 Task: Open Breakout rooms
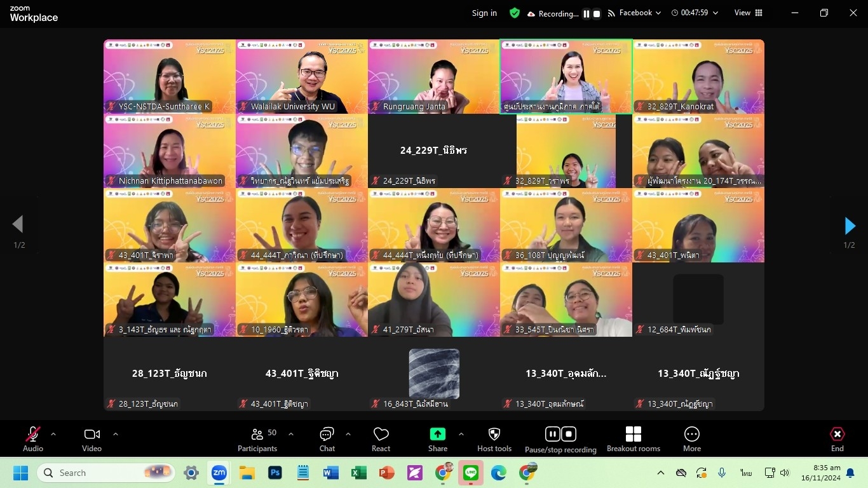pos(633,438)
